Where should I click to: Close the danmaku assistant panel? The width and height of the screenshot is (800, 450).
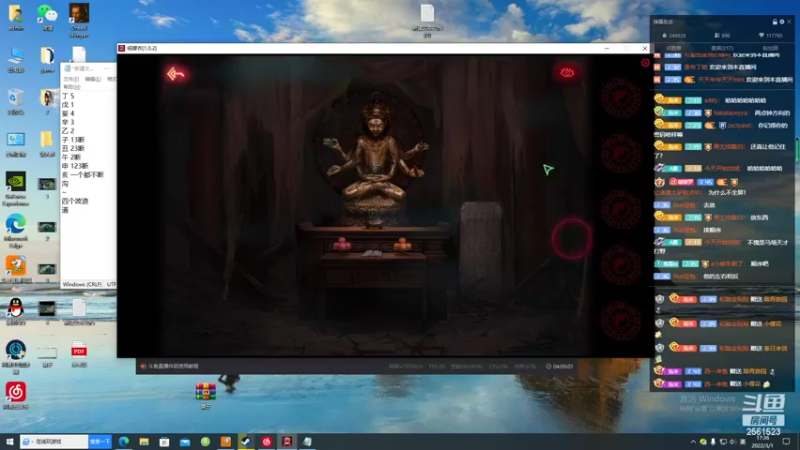pos(789,21)
